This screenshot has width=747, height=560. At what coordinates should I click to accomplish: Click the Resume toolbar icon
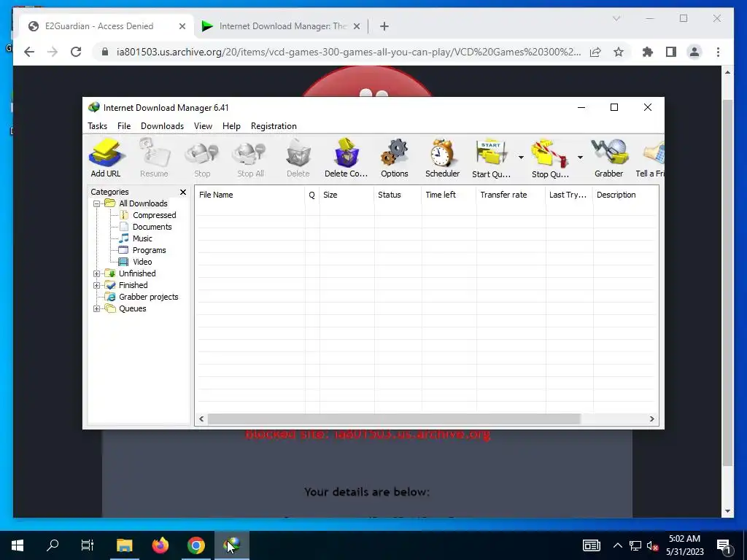154,158
